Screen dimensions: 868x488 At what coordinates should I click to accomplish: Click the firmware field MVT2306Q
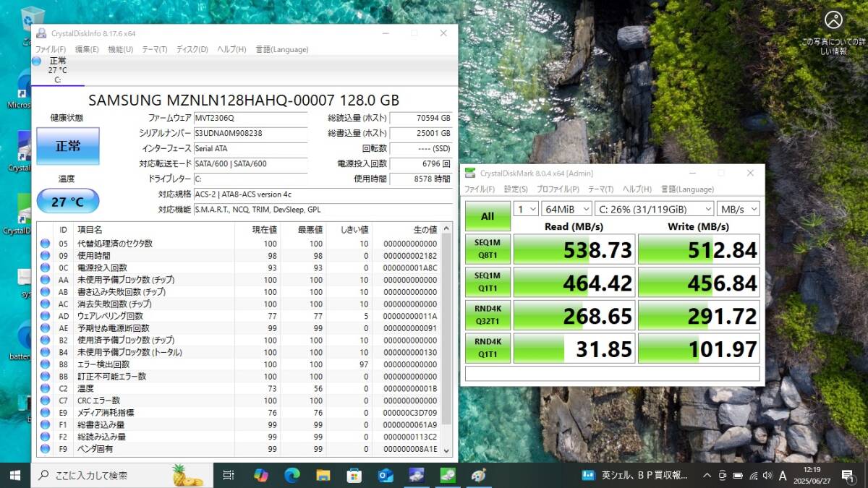[250, 118]
